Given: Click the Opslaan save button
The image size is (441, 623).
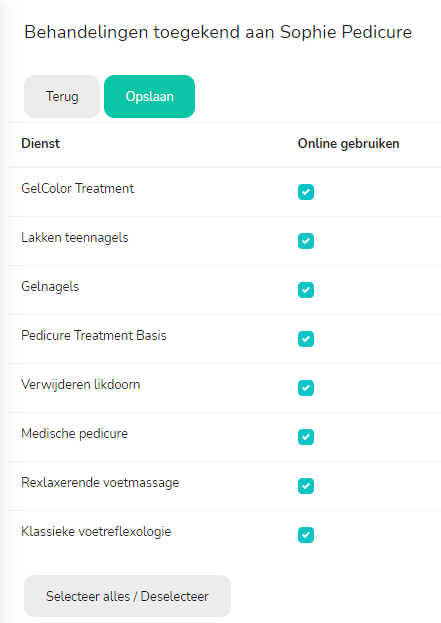Looking at the screenshot, I should (x=149, y=97).
